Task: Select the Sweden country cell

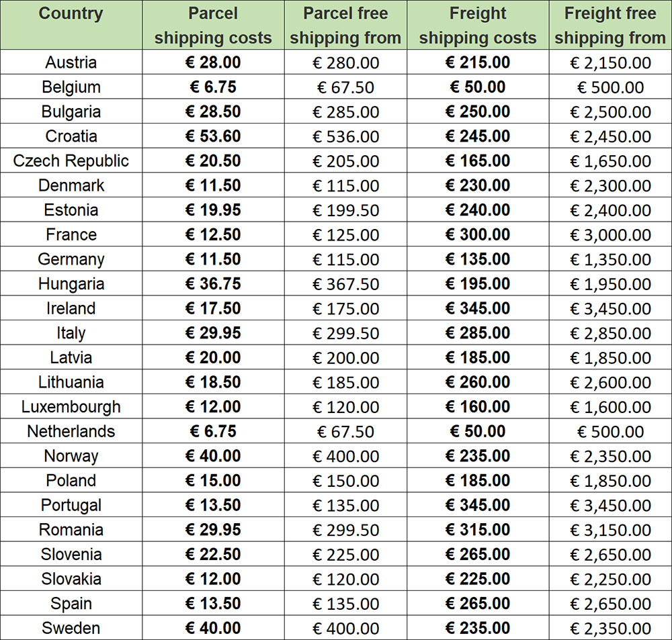Action: pos(71,628)
